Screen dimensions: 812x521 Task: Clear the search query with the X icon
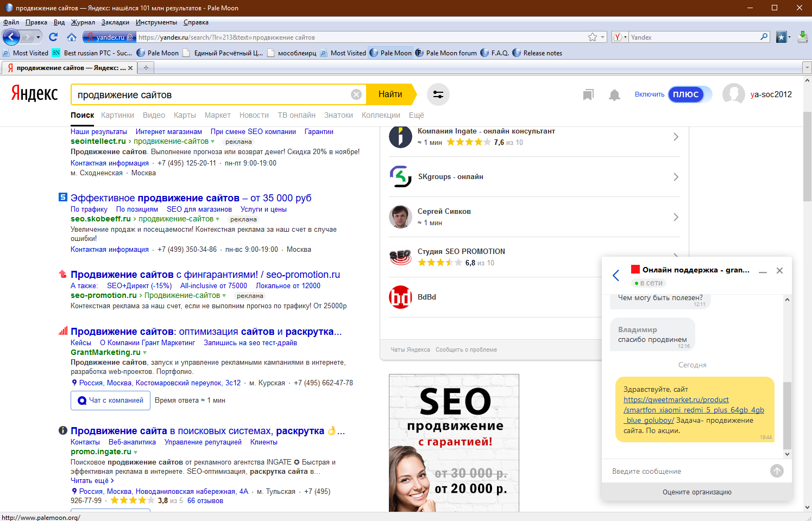[x=356, y=94]
